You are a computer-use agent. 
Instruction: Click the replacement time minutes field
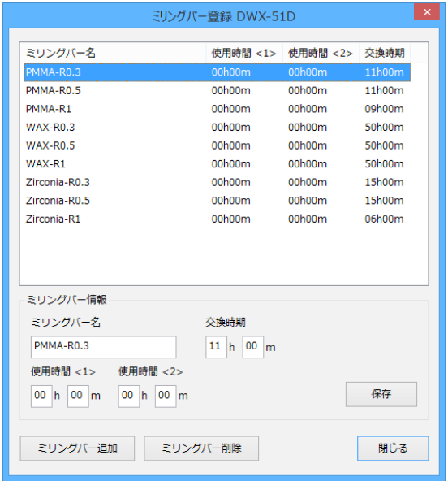coord(252,347)
